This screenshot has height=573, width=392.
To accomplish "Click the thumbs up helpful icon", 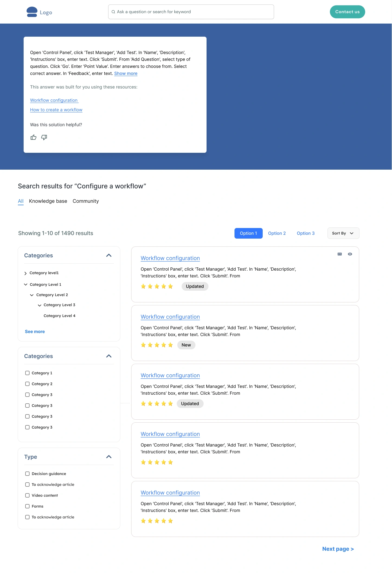I will pos(33,137).
